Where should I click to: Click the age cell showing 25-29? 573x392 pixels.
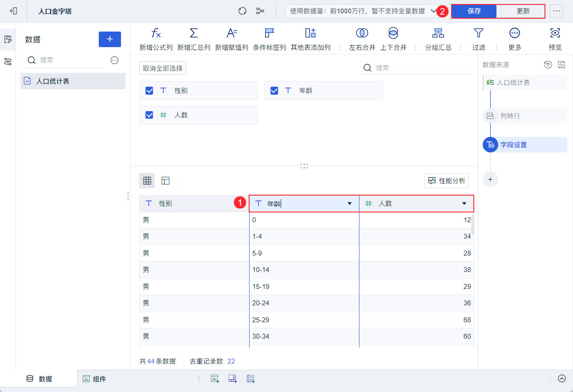(x=304, y=320)
